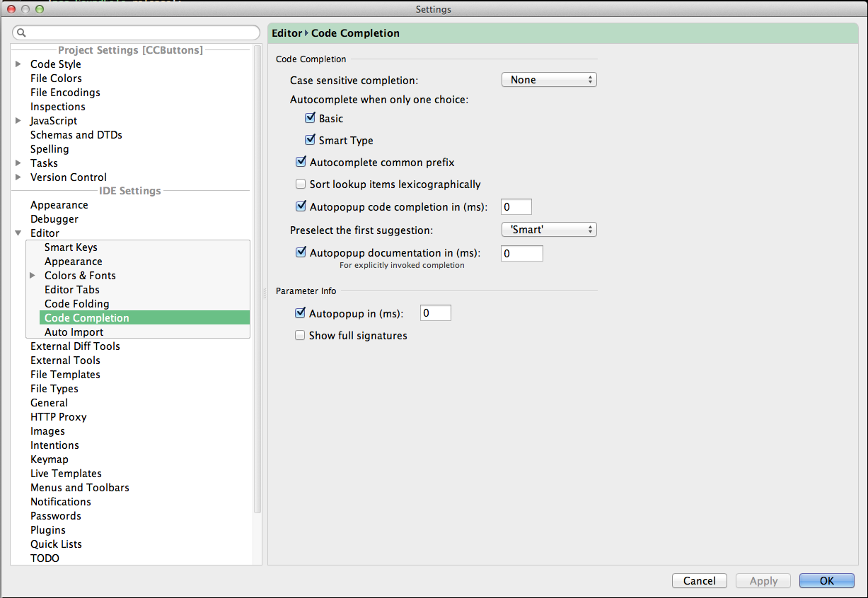Screen dimensions: 868x598
Task: Toggle the Smart Type autocomplete checkbox
Action: coord(310,140)
